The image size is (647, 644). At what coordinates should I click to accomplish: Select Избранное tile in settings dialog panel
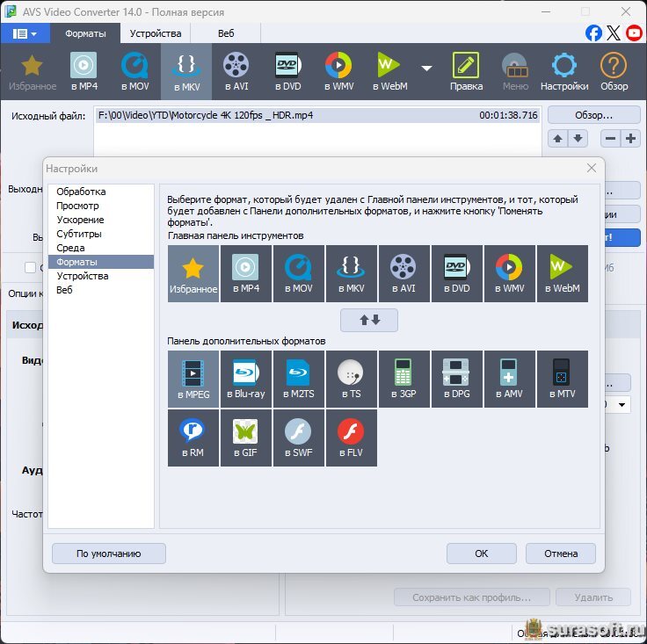tap(193, 274)
